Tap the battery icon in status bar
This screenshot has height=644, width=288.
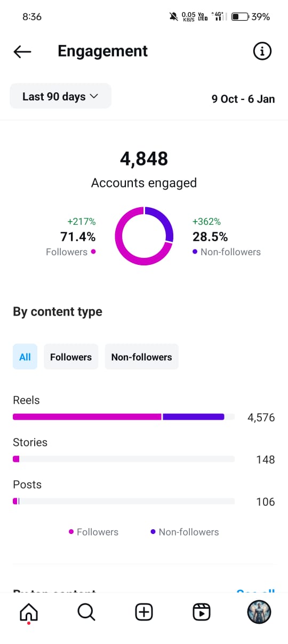(x=240, y=17)
